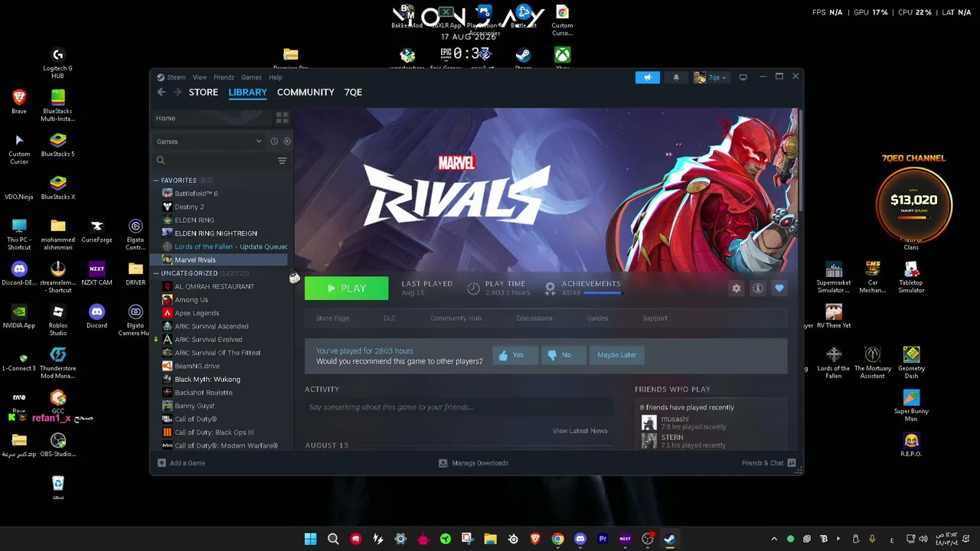Open the library advanced filter options
Screen dimensions: 980x551
coord(282,161)
